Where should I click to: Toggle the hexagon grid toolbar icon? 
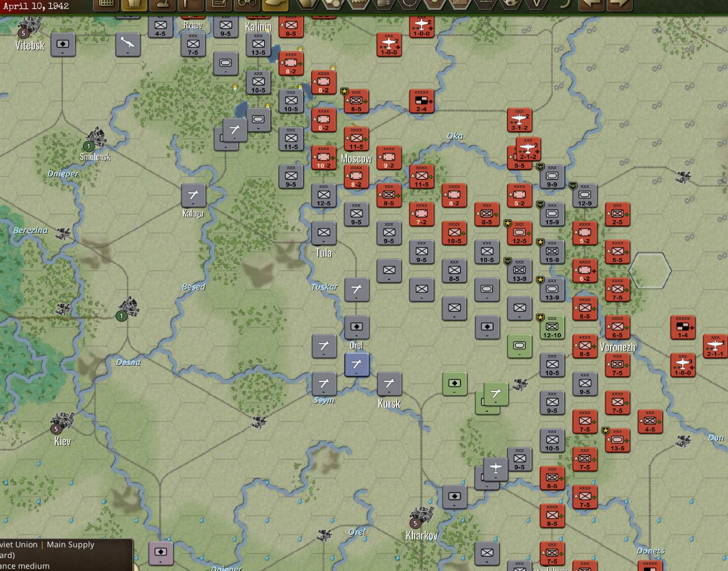point(332,5)
